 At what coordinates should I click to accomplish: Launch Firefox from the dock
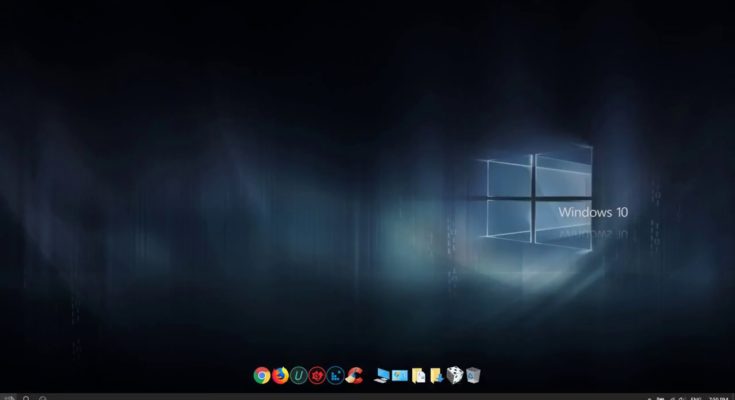(x=281, y=376)
